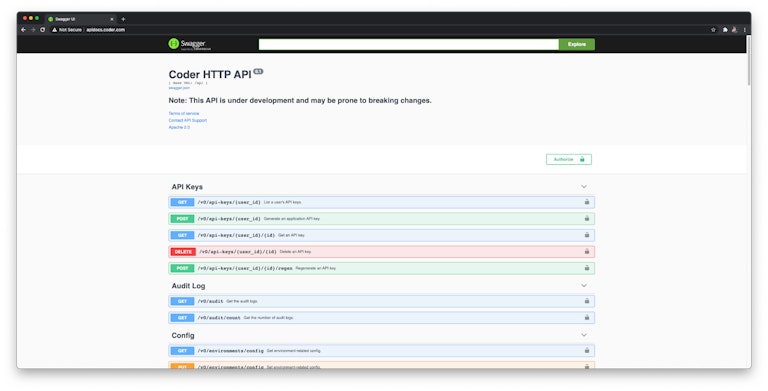The height and width of the screenshot is (391, 768).
Task: Collapse the API Keys section chevron
Action: [584, 187]
